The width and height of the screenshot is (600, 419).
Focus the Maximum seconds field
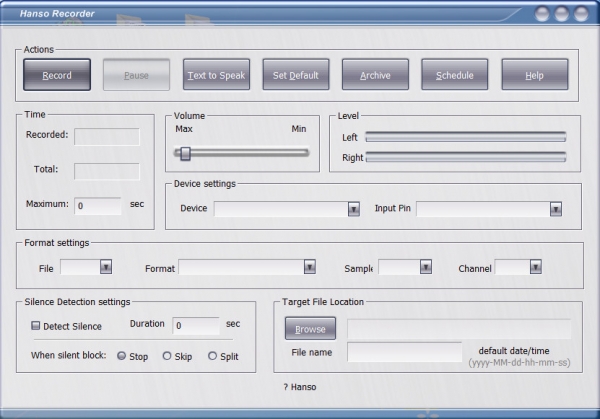[98, 206]
